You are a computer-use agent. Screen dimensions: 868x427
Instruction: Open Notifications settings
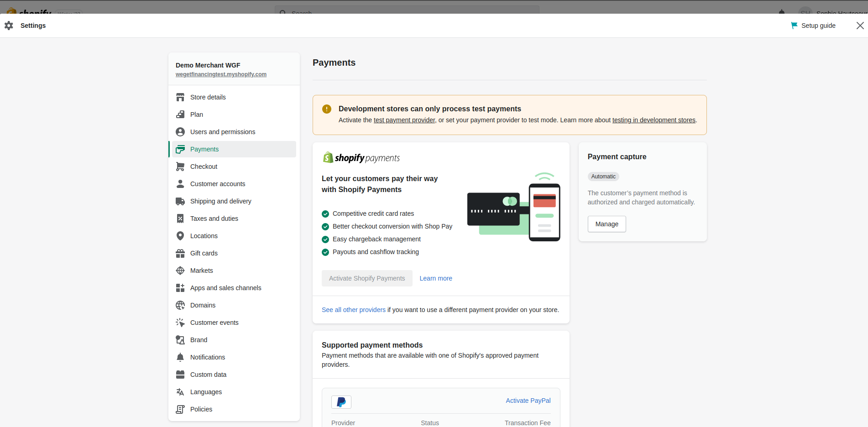[234, 357]
